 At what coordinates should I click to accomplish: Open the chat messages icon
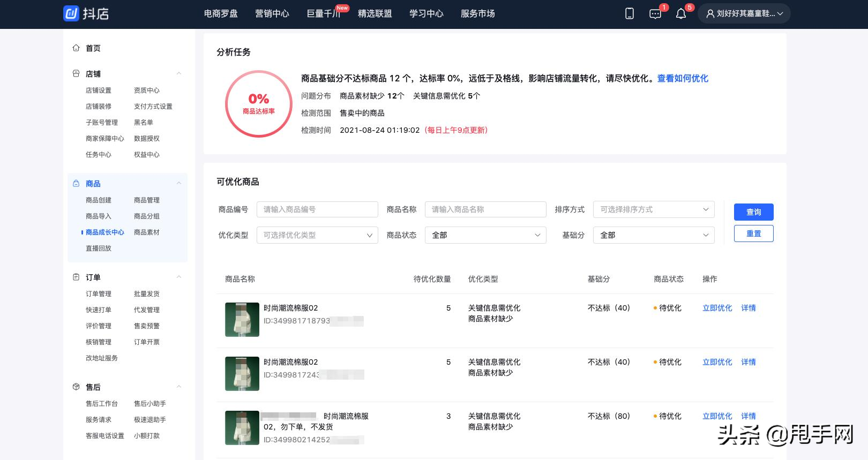tap(655, 14)
